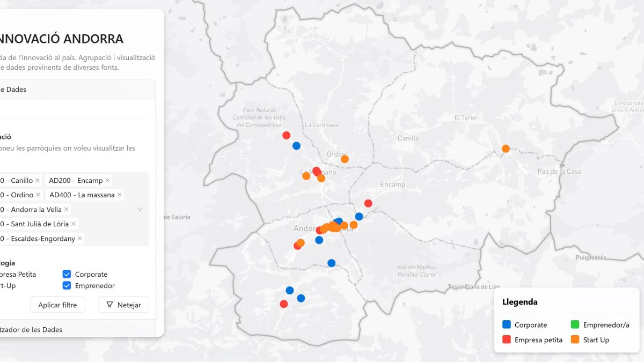The height and width of the screenshot is (362, 644).
Task: Remove the AD100 - Canillo filter tag
Action: pyautogui.click(x=38, y=180)
